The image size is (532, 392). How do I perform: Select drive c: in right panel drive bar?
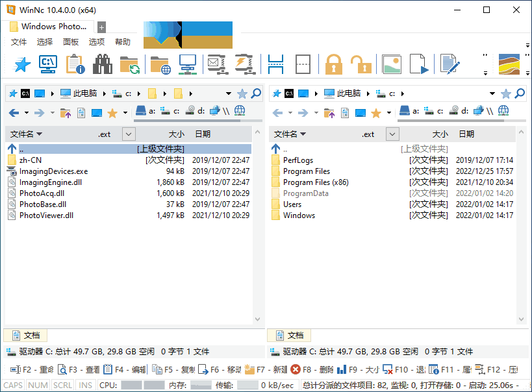(x=434, y=111)
